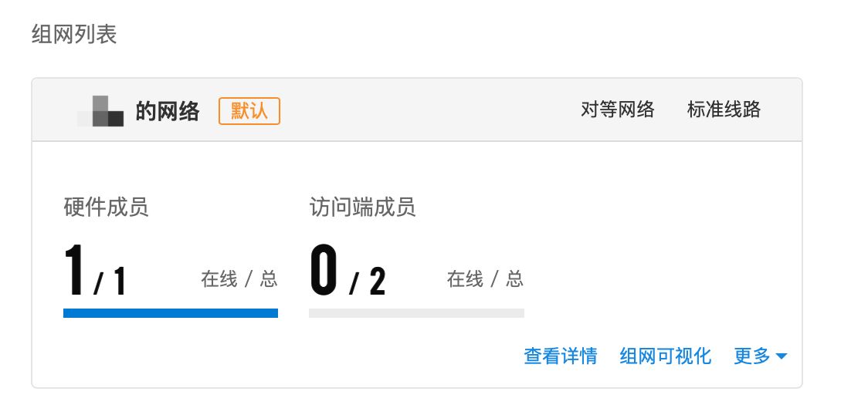
Task: Click the 组网列表 heading
Action: coord(74,35)
